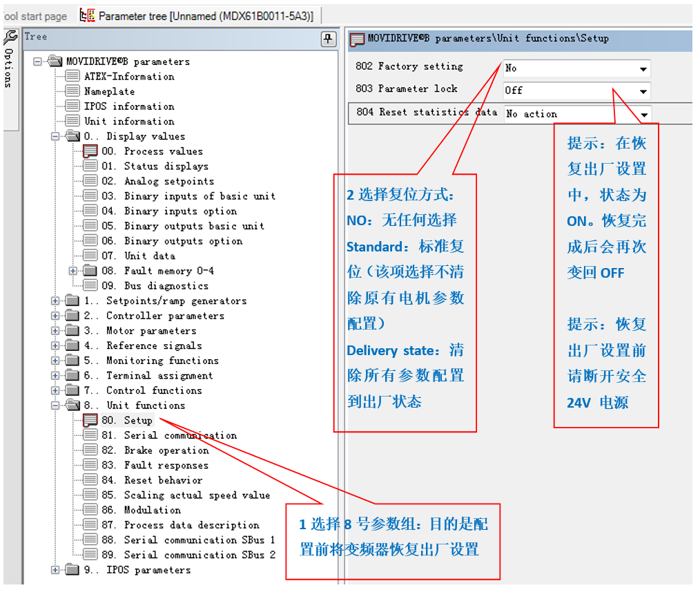
Task: Select 82. Brake operation in tree
Action: (x=166, y=450)
